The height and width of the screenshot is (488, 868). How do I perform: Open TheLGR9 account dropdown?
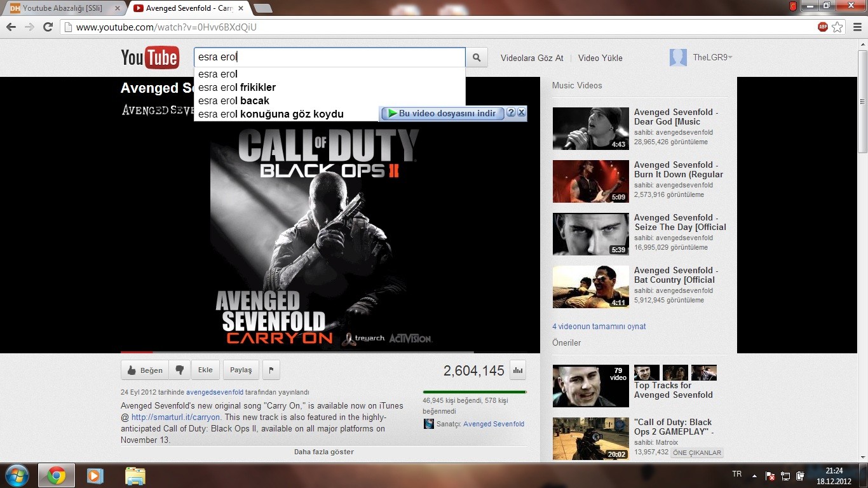click(730, 57)
